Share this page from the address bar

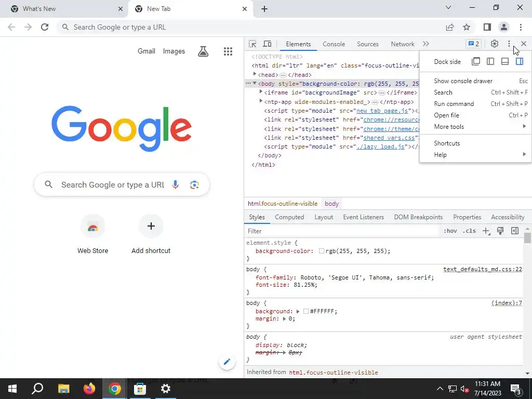coord(450,27)
